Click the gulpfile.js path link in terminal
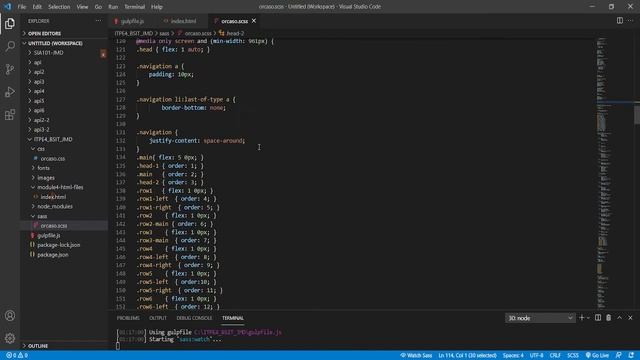 click(238, 332)
